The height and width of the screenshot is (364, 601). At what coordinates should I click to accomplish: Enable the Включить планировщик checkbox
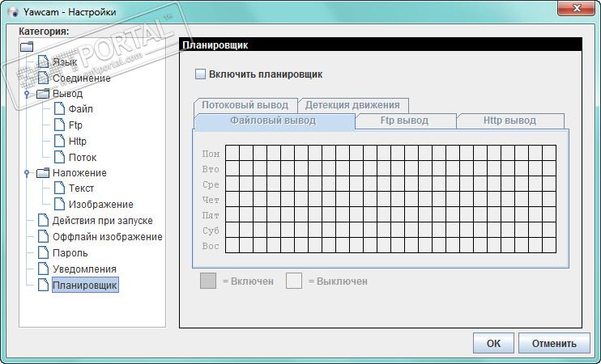pos(200,74)
